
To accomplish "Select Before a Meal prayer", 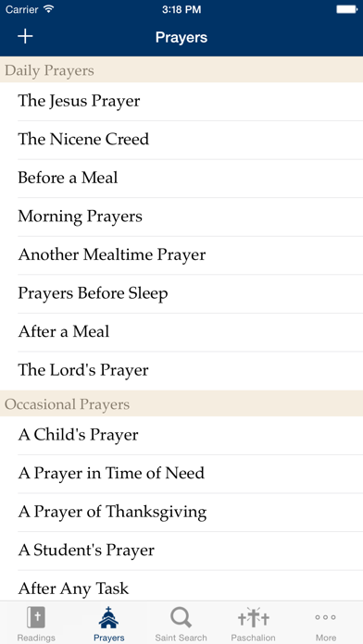I will (x=181, y=179).
